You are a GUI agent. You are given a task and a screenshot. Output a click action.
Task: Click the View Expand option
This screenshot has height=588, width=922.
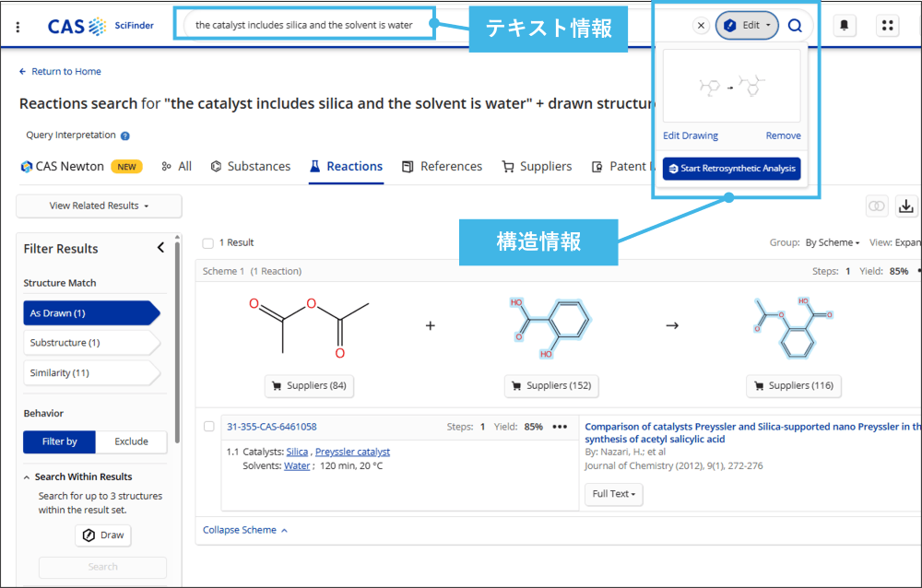895,242
